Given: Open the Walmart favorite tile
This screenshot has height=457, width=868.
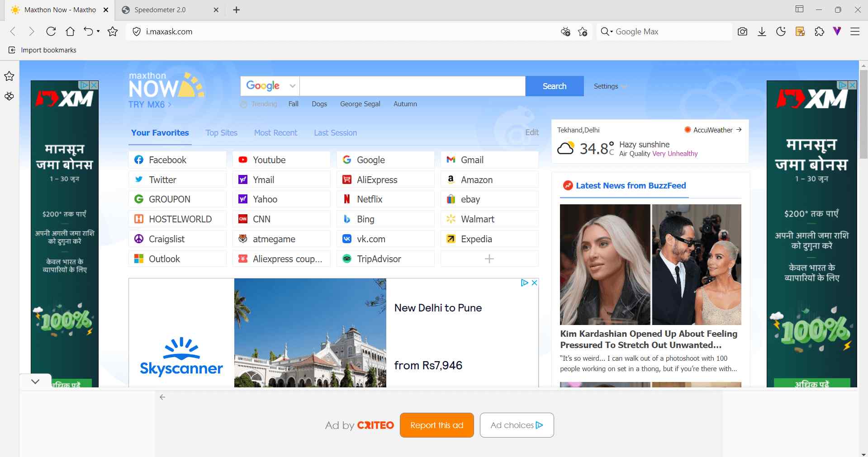Looking at the screenshot, I should 489,219.
